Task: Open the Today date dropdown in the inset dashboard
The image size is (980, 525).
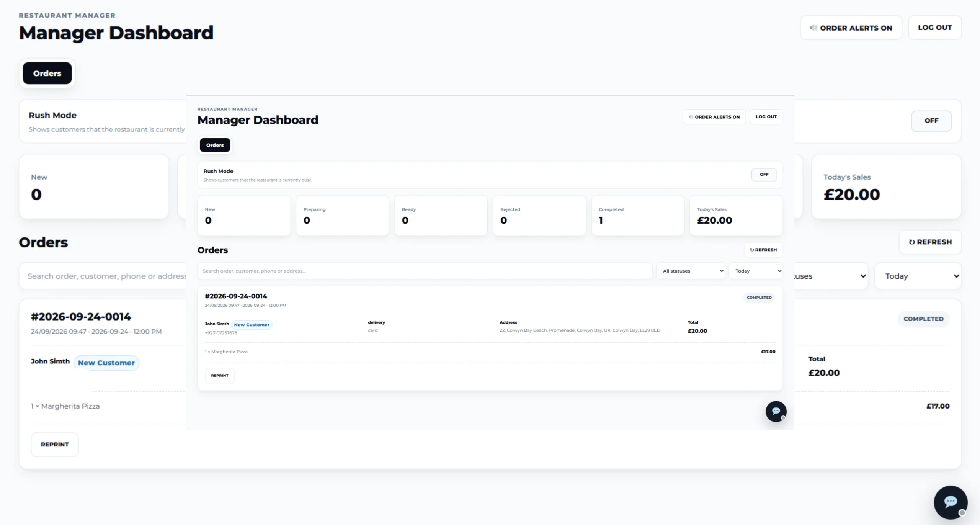Action: (756, 271)
